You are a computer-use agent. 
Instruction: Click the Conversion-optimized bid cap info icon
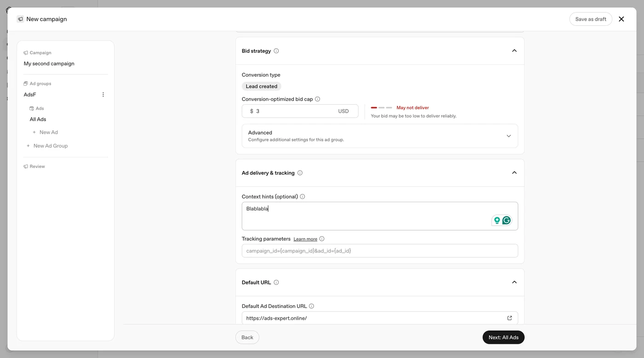coord(317,99)
